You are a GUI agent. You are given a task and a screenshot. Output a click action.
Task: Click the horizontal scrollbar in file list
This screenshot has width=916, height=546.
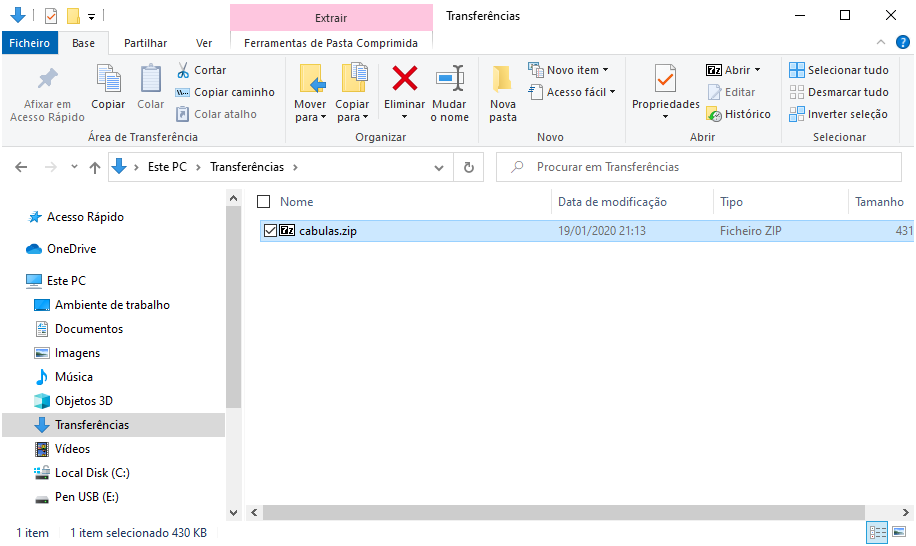[563, 513]
